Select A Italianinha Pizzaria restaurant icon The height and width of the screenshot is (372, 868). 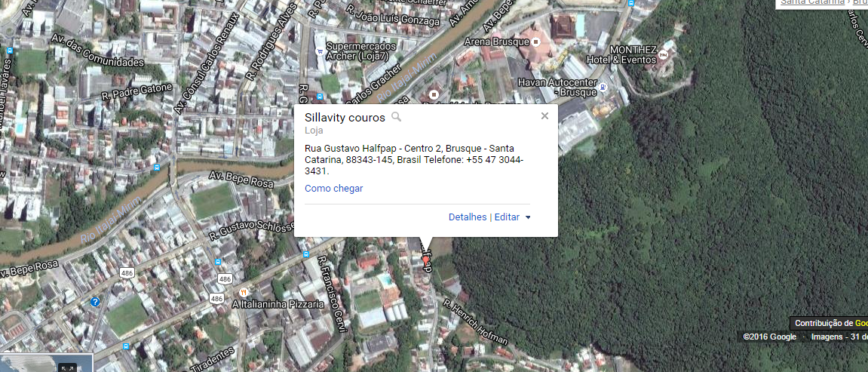[243, 292]
